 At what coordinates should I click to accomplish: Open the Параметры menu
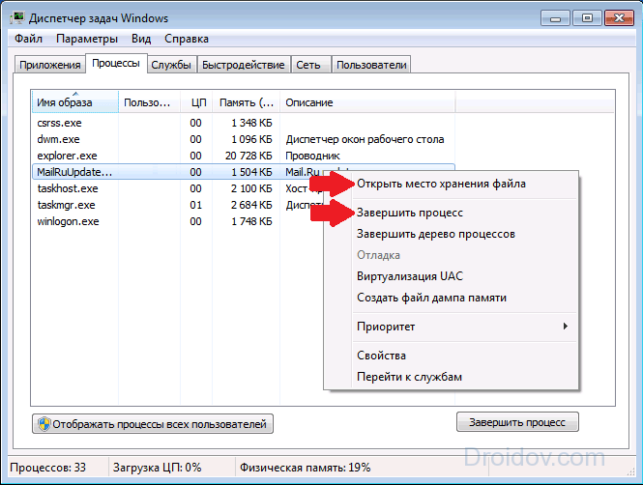[87, 39]
